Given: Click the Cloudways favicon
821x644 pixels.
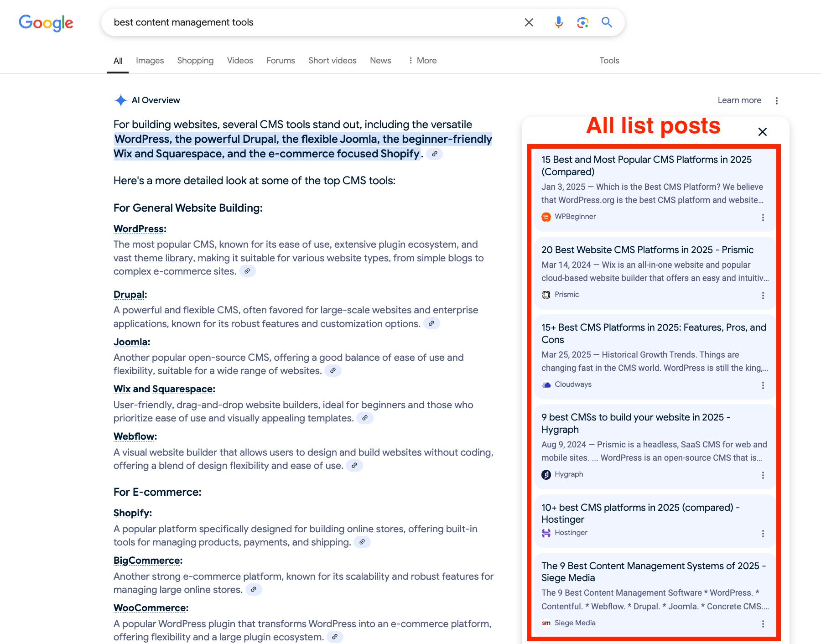Looking at the screenshot, I should [546, 385].
